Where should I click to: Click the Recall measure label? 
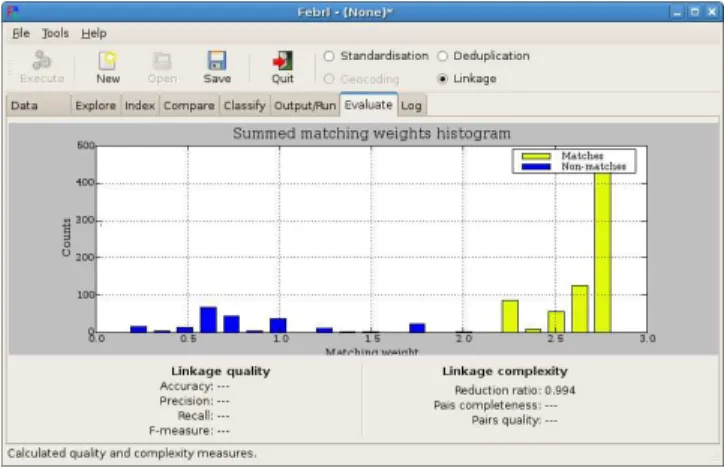196,415
